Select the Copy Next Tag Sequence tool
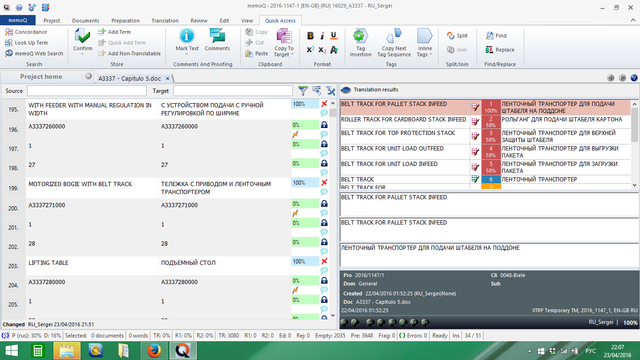640x360 pixels. [394, 42]
